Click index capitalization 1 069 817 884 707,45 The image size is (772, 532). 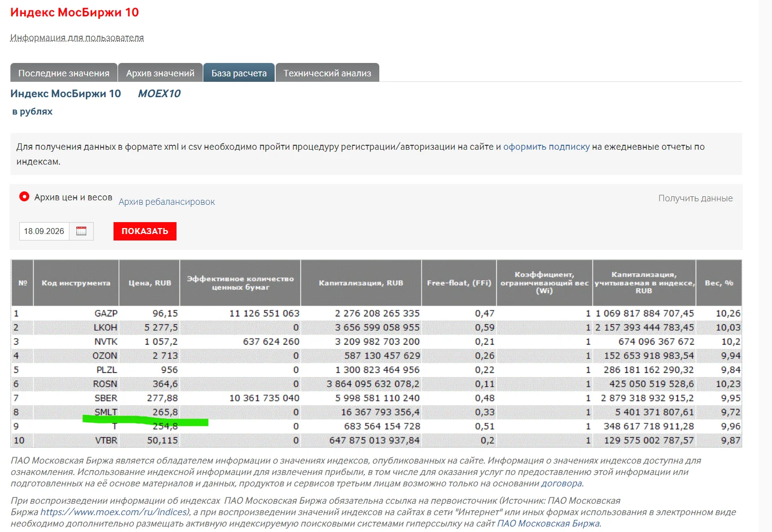[x=645, y=313]
